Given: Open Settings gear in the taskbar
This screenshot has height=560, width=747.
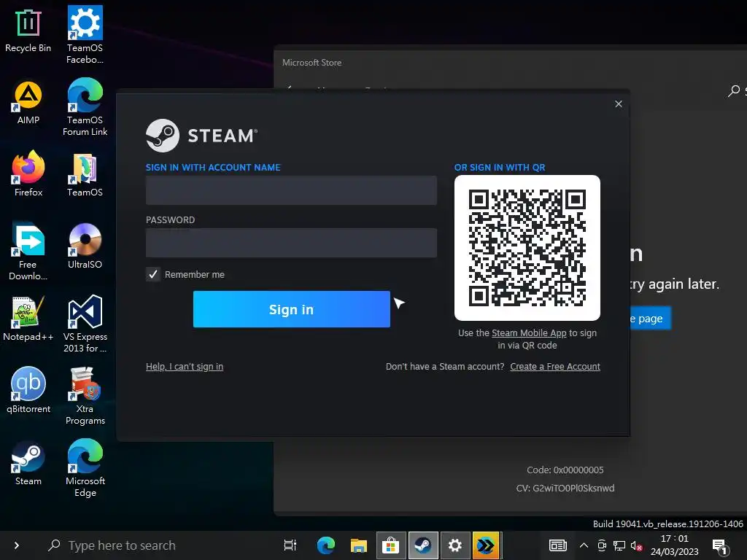Looking at the screenshot, I should (x=455, y=545).
